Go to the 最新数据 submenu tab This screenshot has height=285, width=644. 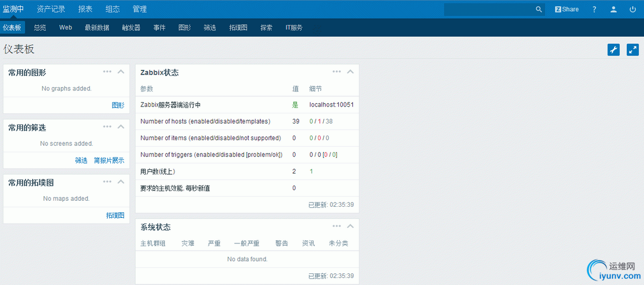coord(97,28)
